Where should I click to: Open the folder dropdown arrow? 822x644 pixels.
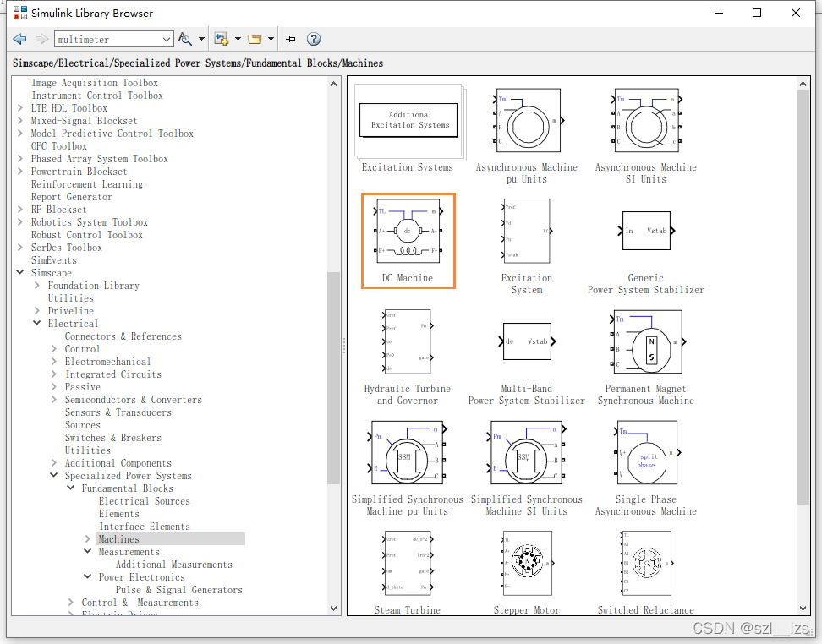tap(271, 40)
